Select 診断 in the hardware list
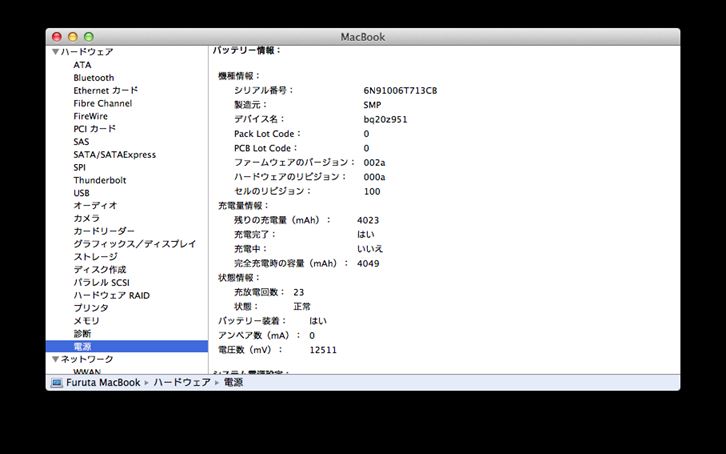This screenshot has height=454, width=726. point(82,334)
